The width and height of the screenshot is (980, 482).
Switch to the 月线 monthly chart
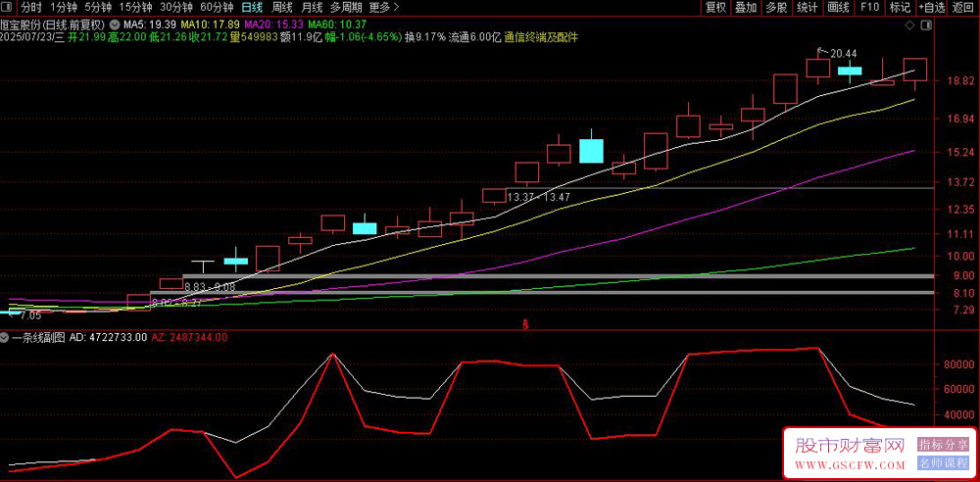click(x=312, y=8)
